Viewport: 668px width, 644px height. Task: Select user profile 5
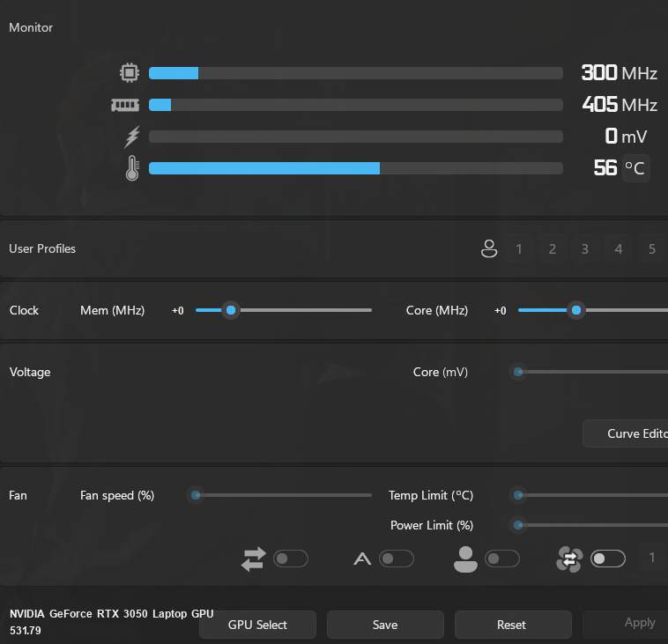(x=652, y=248)
